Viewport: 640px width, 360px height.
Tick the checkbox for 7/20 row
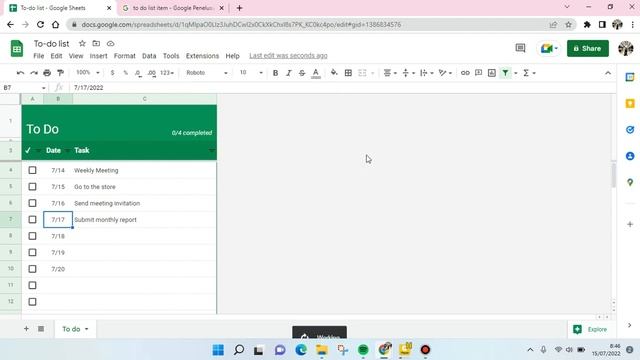point(32,269)
